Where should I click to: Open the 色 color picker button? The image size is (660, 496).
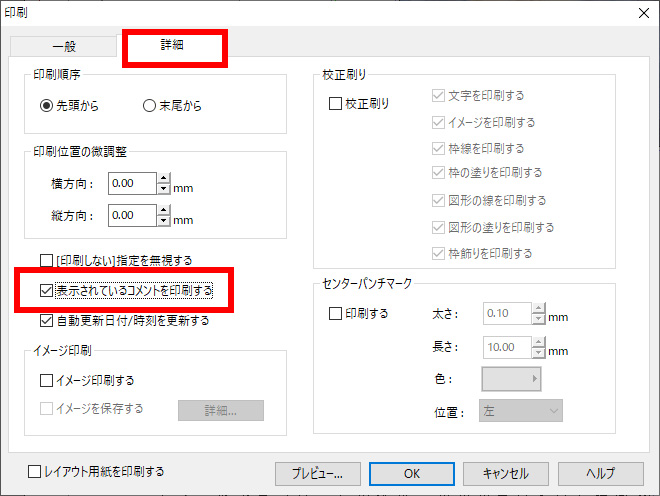[511, 379]
